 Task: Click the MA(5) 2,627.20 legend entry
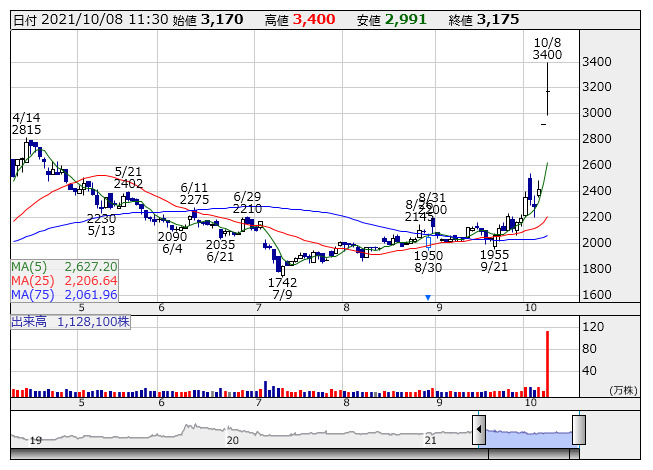click(64, 266)
